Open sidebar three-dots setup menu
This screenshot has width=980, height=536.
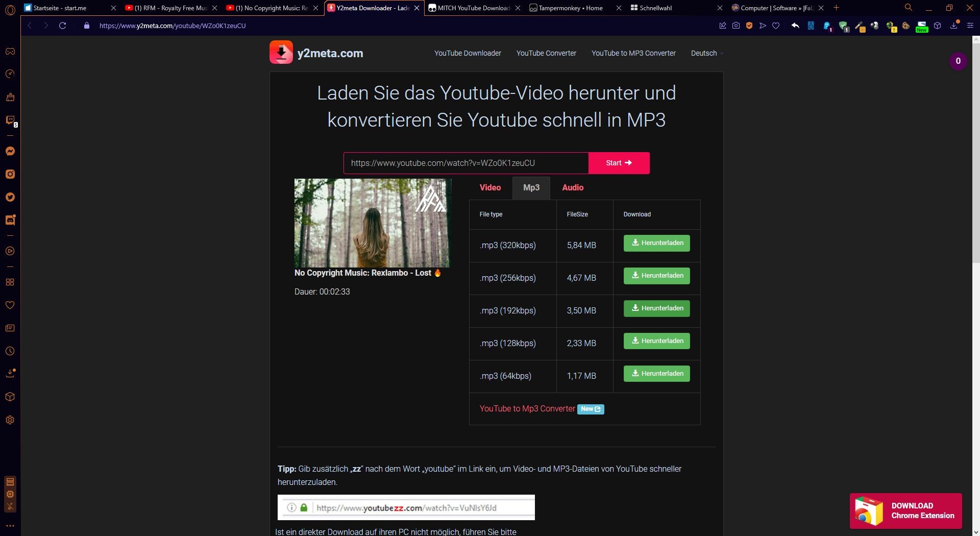[10, 526]
